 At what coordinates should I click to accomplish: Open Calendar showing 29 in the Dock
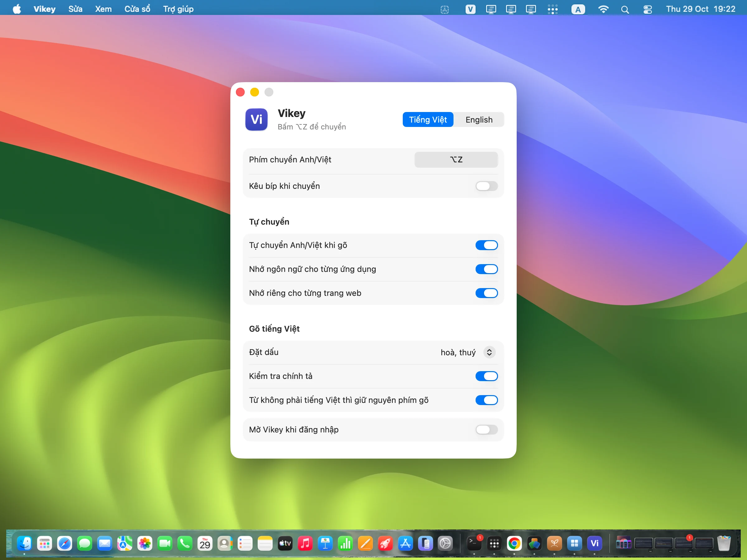click(205, 544)
